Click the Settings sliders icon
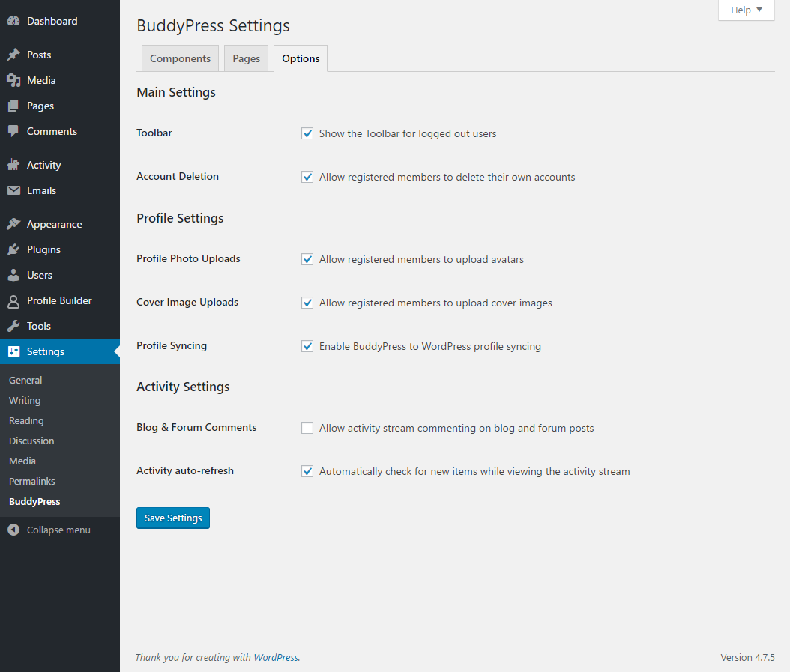Viewport: 790px width, 672px height. [x=13, y=351]
